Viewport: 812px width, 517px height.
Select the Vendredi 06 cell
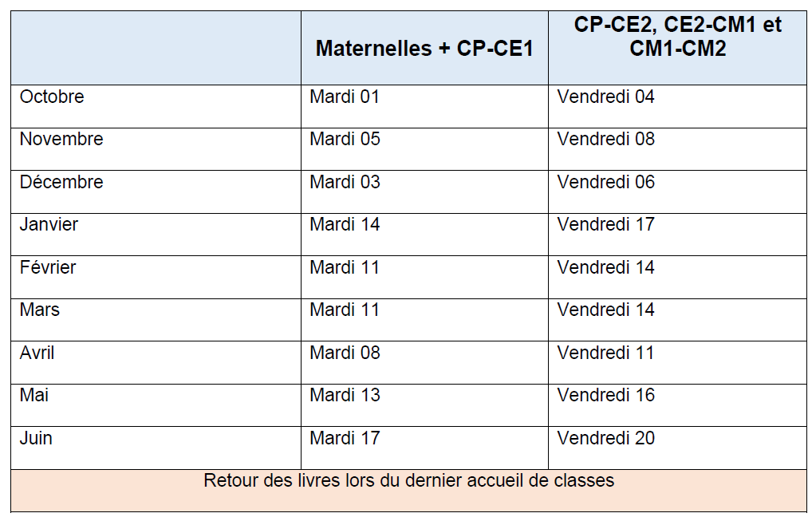[x=605, y=183]
